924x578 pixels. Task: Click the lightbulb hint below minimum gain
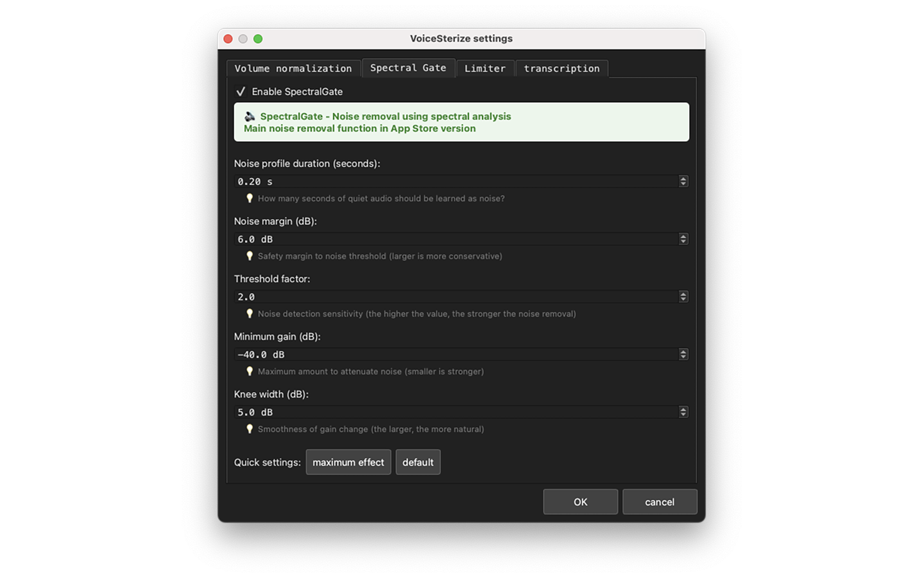click(x=250, y=371)
